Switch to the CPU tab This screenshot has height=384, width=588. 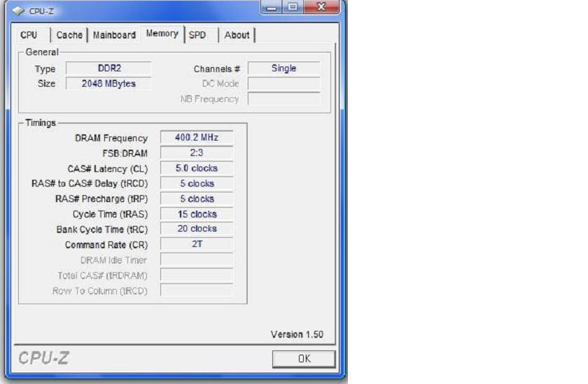29,35
